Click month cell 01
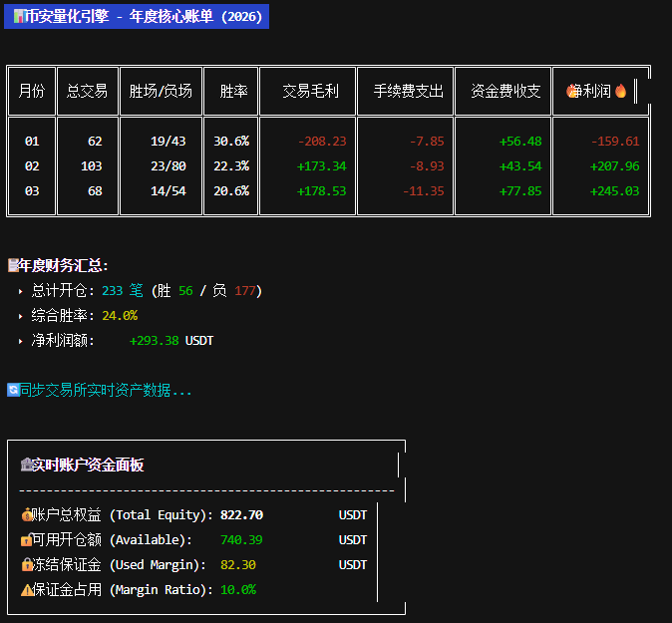Screen dimensions: 672x623 coord(32,141)
